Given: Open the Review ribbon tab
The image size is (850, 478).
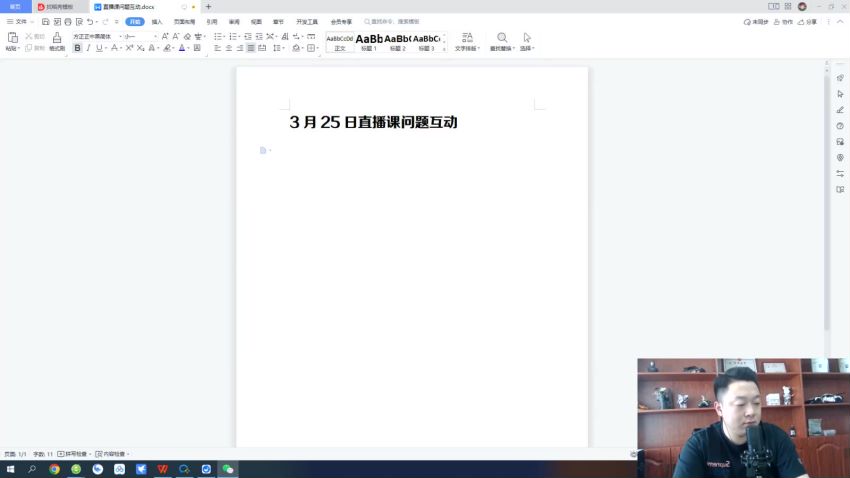Looking at the screenshot, I should (x=234, y=22).
